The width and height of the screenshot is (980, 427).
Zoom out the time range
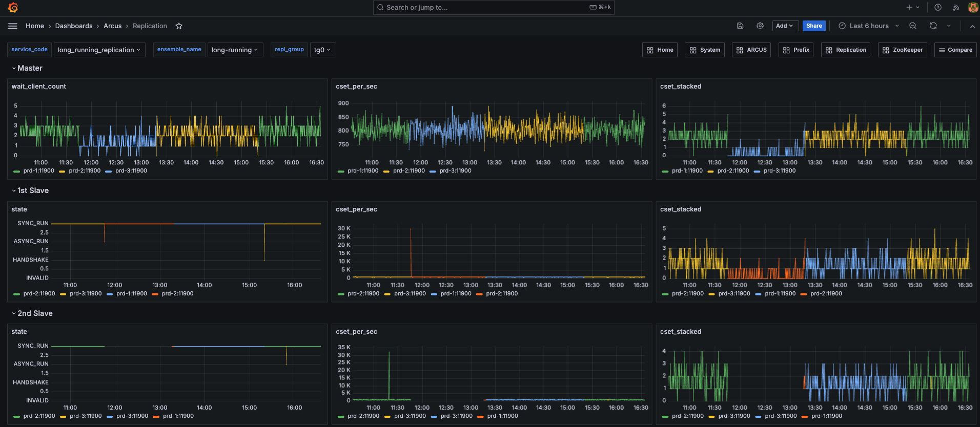point(913,26)
